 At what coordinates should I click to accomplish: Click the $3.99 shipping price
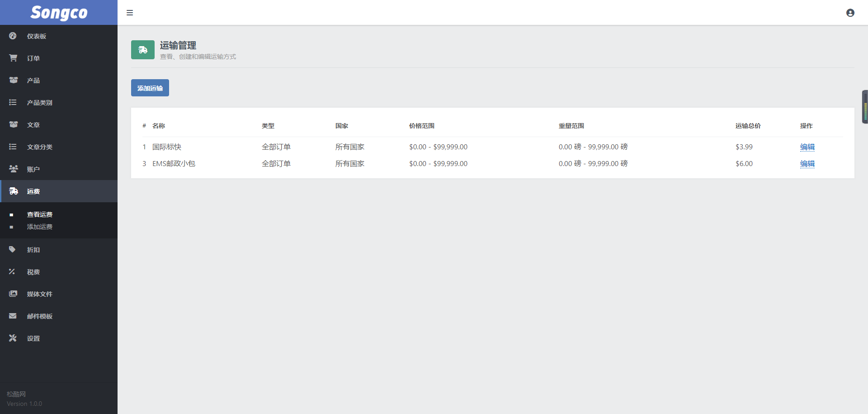click(x=744, y=147)
